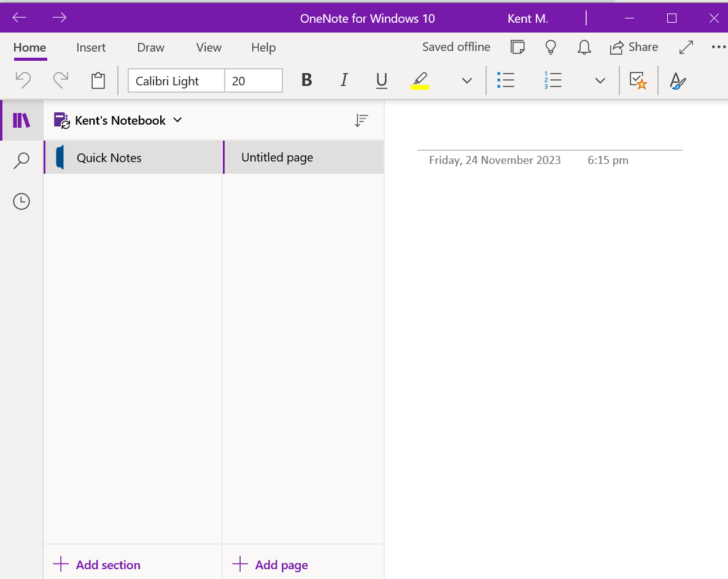Open the text Styles icon
The image size is (728, 579).
point(678,81)
